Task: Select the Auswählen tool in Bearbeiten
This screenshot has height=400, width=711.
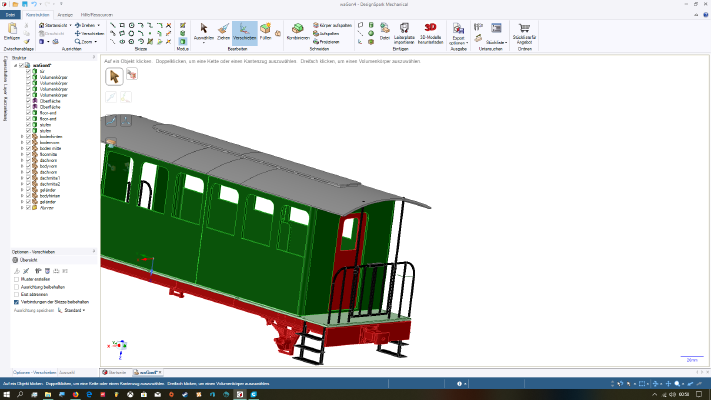Action: click(x=204, y=33)
